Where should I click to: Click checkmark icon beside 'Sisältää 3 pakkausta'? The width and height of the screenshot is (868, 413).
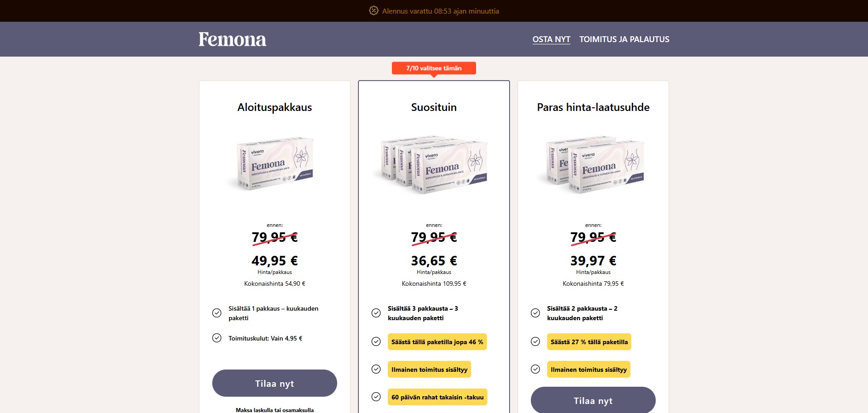(x=376, y=313)
